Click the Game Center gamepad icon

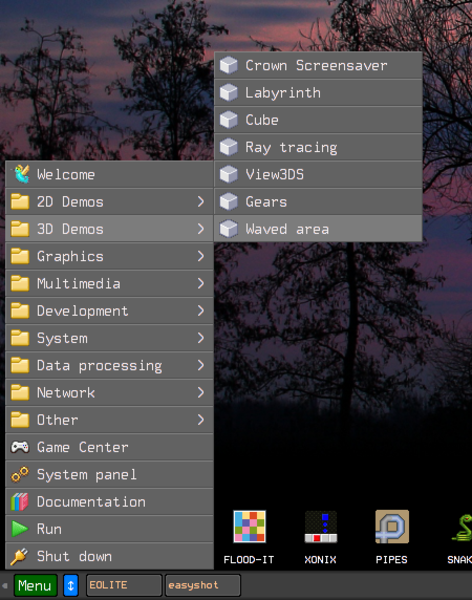coord(20,447)
